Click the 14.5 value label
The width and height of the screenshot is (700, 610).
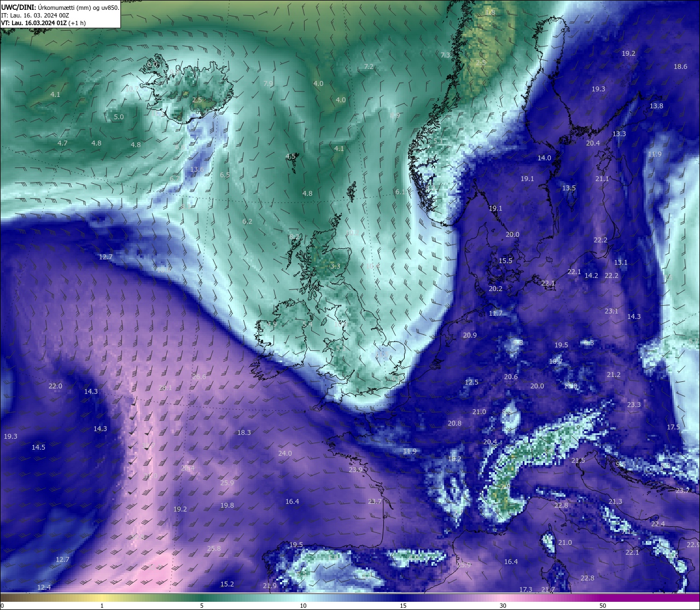(x=38, y=448)
